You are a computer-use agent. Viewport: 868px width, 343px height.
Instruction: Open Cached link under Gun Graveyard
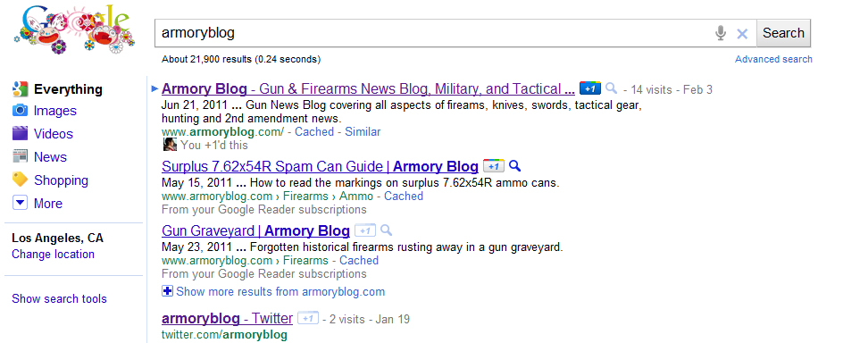coord(359,261)
